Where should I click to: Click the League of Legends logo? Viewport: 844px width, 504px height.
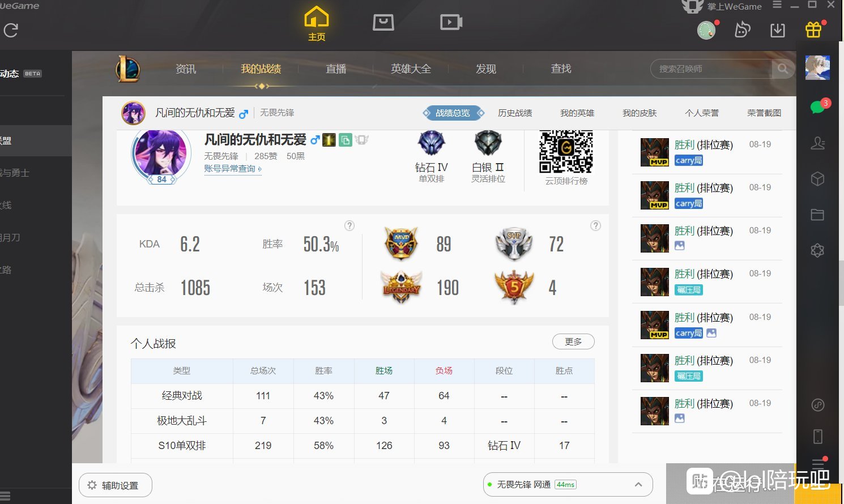[128, 69]
